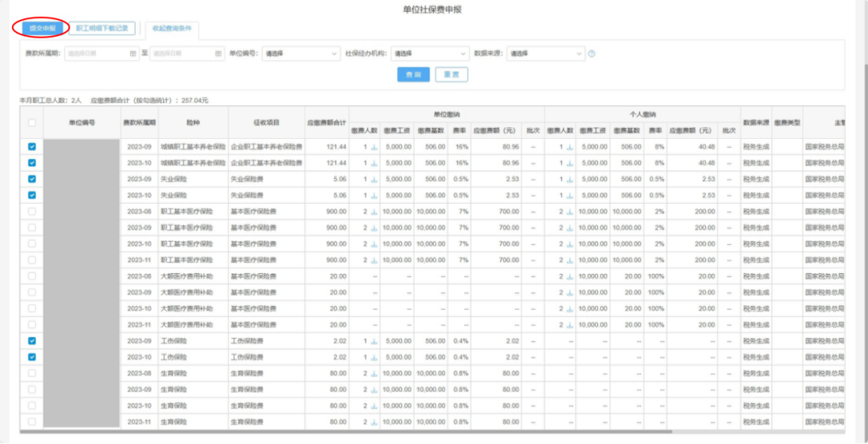Check the 2023-11 生育保险 row checkbox
The image size is (868, 444).
point(31,422)
